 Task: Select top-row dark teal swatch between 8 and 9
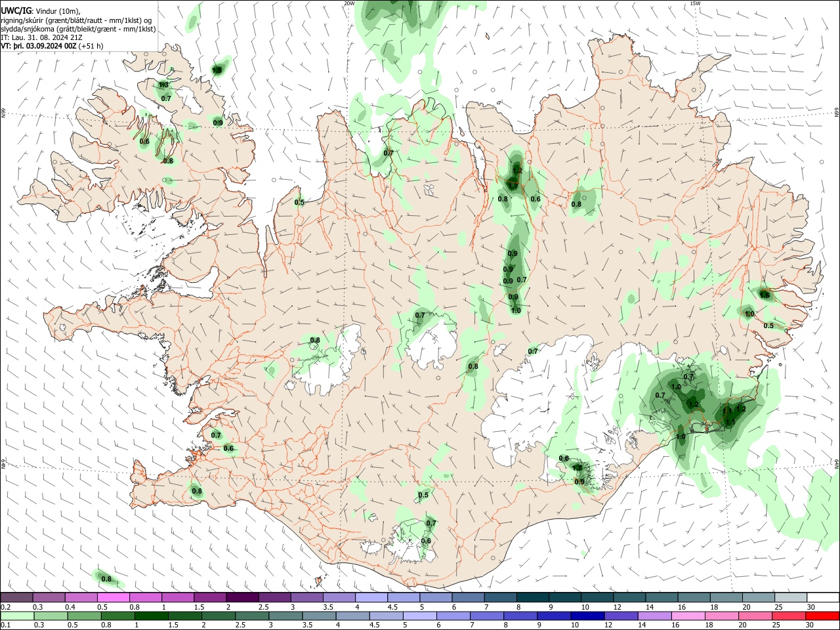click(x=532, y=597)
